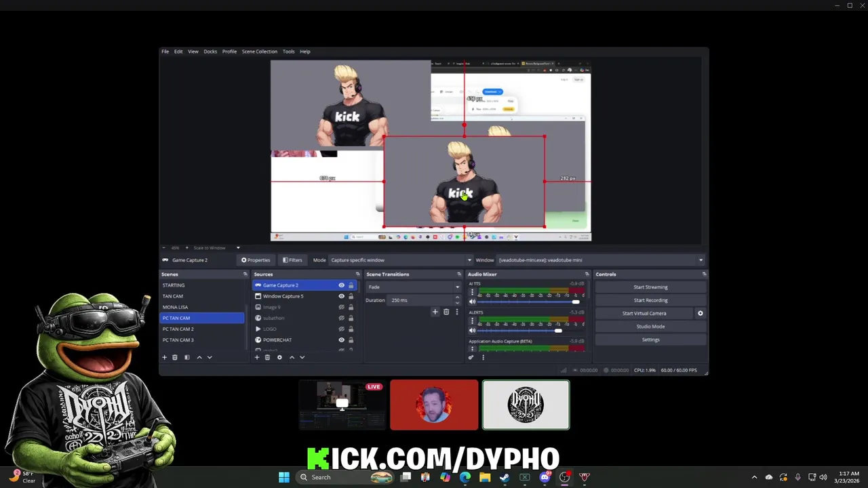Show the subathon source via eye icon
Image resolution: width=868 pixels, height=488 pixels.
(x=341, y=318)
